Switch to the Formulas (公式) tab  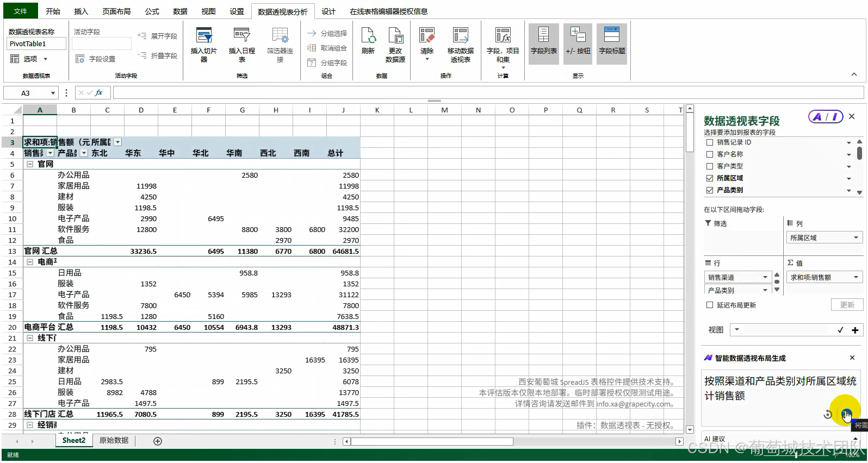click(152, 11)
